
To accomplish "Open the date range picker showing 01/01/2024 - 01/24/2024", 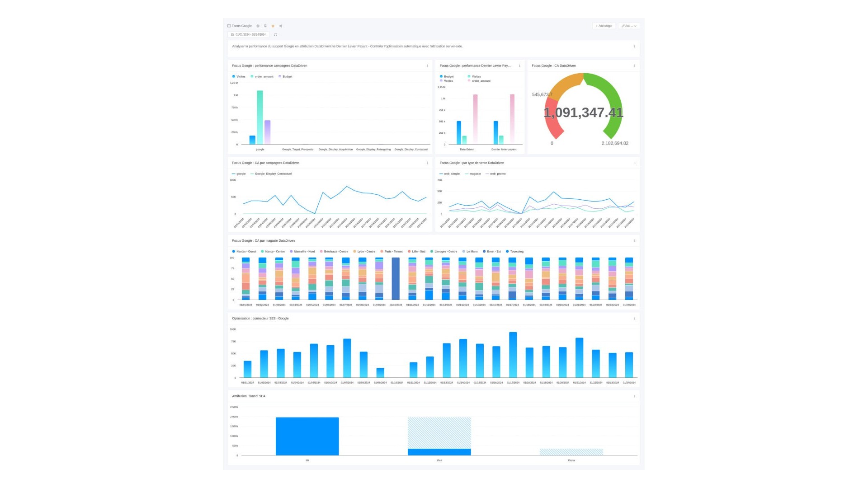I will pos(248,34).
